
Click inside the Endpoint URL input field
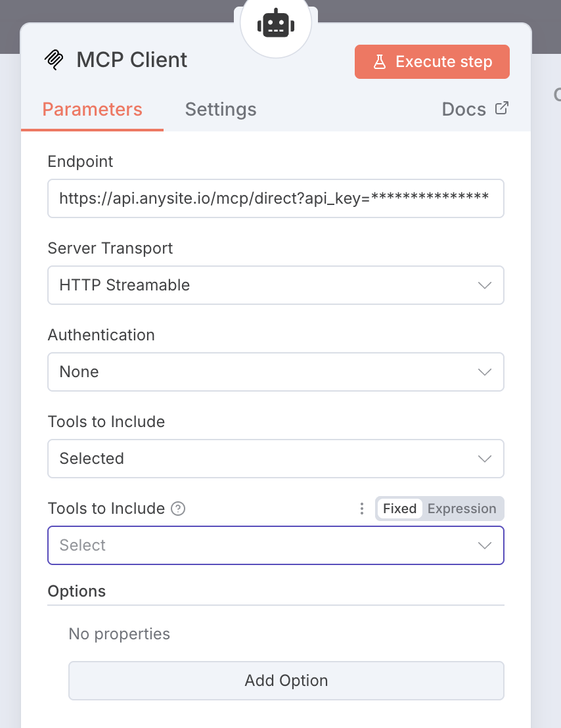point(276,198)
